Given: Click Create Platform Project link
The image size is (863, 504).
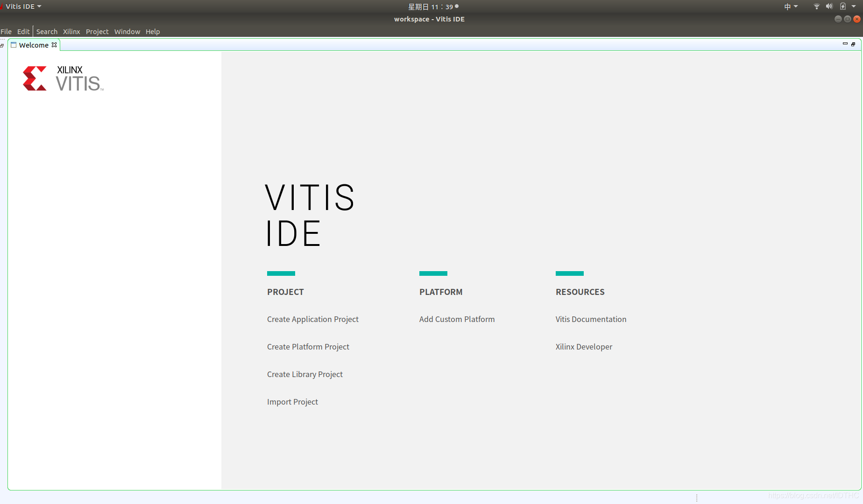Looking at the screenshot, I should point(308,347).
